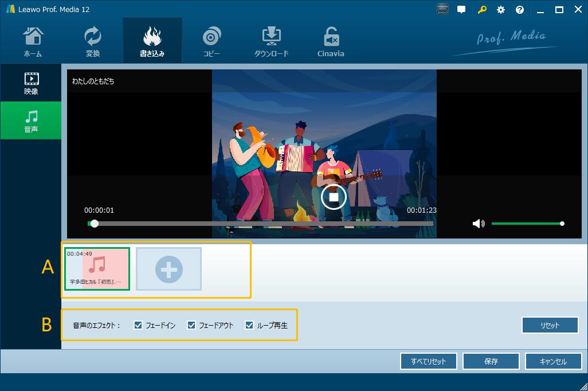Select the 書き込み (Burn) module
The width and height of the screenshot is (588, 391).
(x=152, y=41)
